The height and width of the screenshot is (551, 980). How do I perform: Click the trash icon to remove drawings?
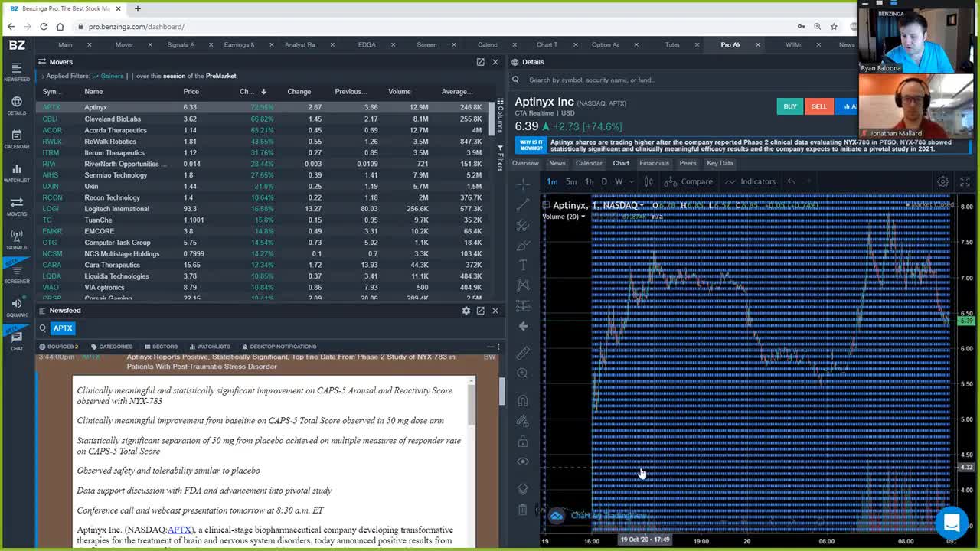point(523,510)
